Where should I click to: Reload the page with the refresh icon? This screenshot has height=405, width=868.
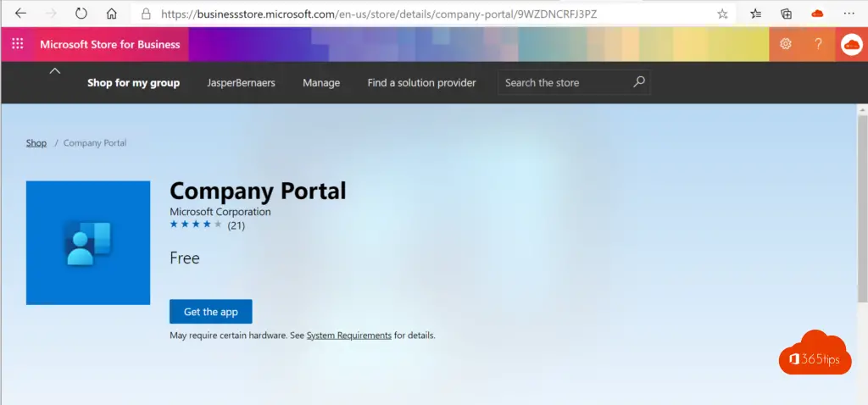[x=81, y=14]
